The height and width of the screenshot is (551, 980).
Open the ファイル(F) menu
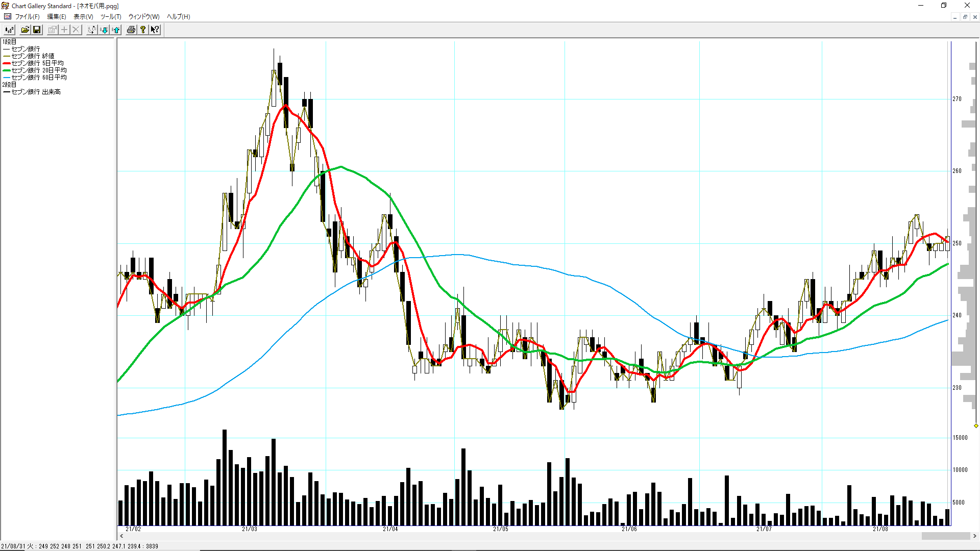click(x=27, y=17)
